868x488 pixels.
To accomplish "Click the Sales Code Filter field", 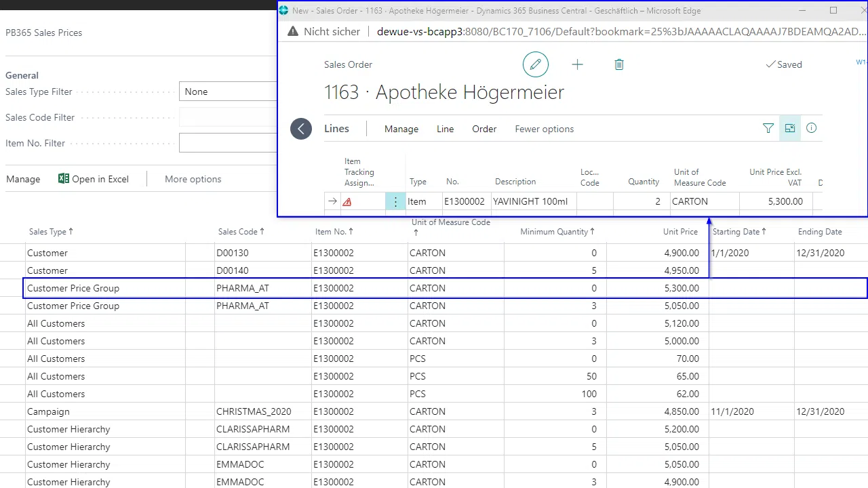I will tap(228, 117).
